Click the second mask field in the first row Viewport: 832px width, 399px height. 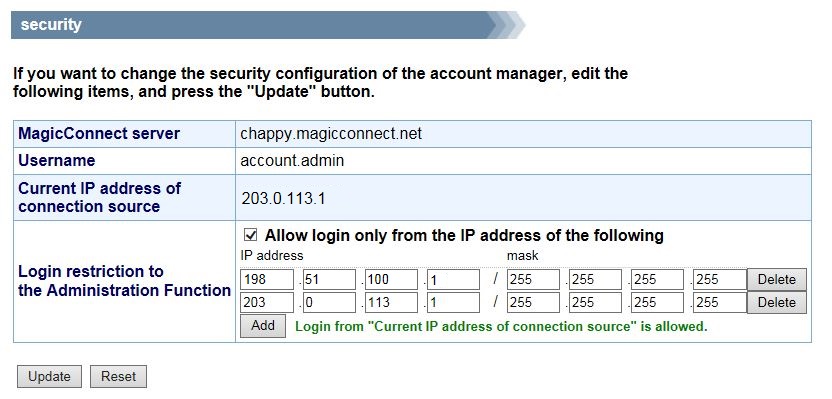click(x=595, y=280)
